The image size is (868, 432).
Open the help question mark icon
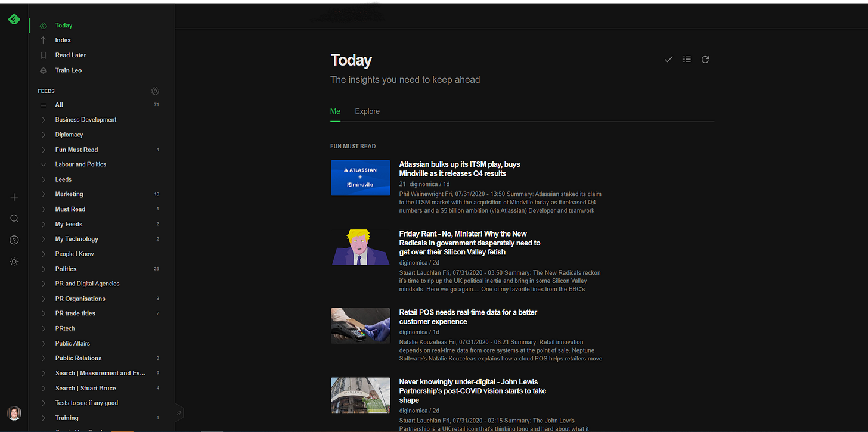click(14, 240)
